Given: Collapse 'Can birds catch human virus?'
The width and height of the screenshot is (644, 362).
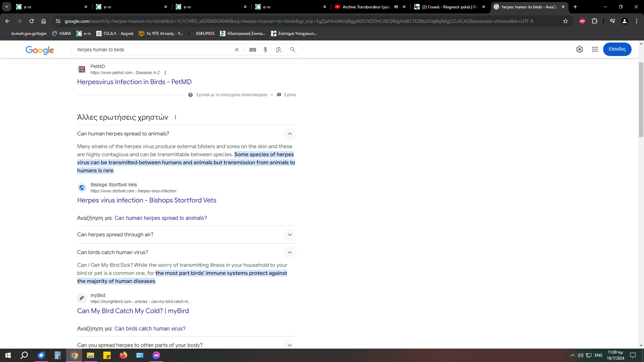Looking at the screenshot, I should click(x=290, y=252).
